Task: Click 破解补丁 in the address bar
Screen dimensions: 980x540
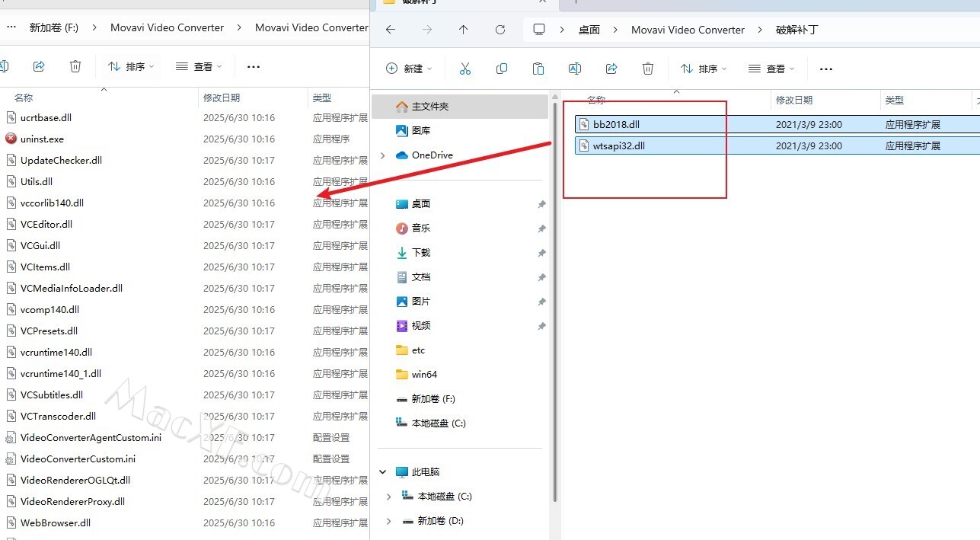Action: [796, 30]
